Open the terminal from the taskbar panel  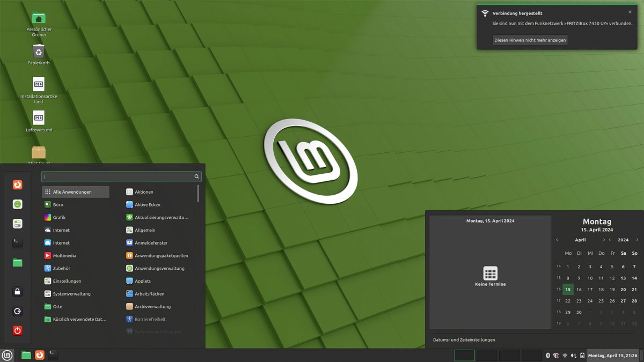coord(53,355)
